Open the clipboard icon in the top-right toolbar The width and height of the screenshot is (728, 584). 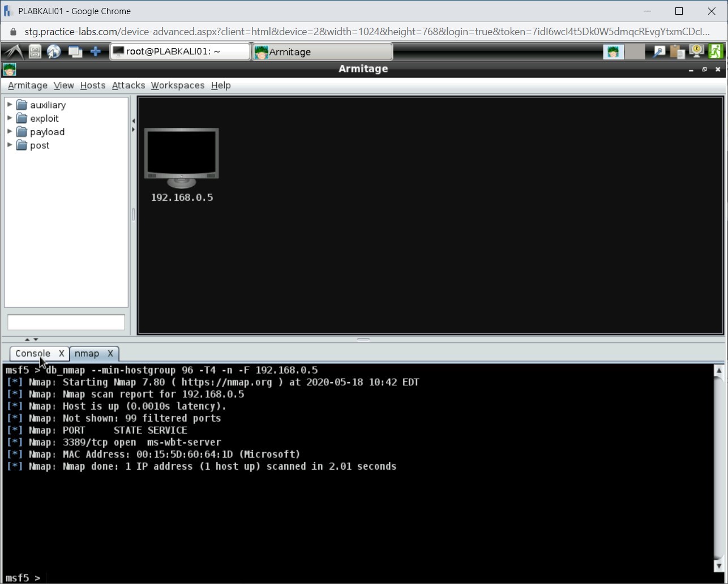(x=677, y=51)
